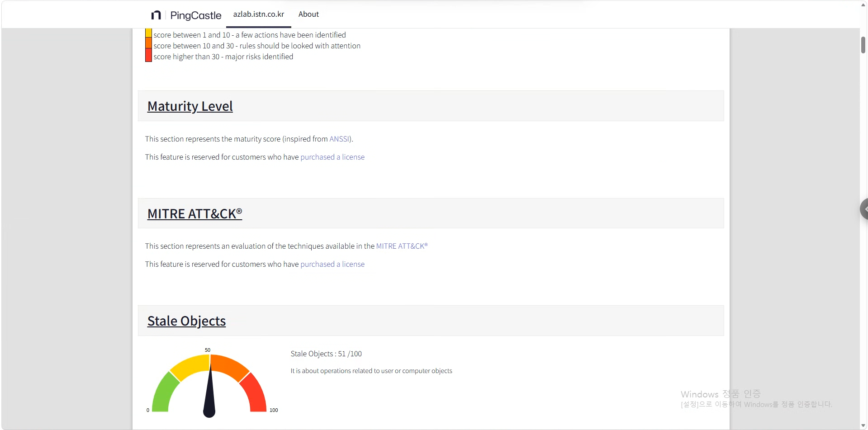
Task: Click the red score legend swatch
Action: [148, 55]
